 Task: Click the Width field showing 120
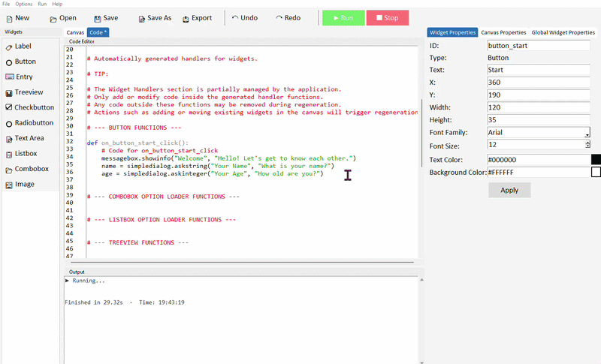click(x=538, y=107)
